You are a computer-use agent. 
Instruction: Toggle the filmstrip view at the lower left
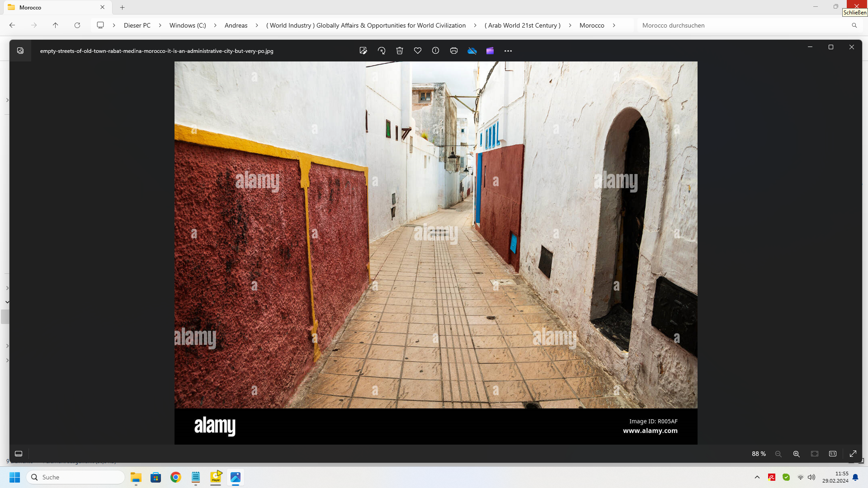[19, 454]
